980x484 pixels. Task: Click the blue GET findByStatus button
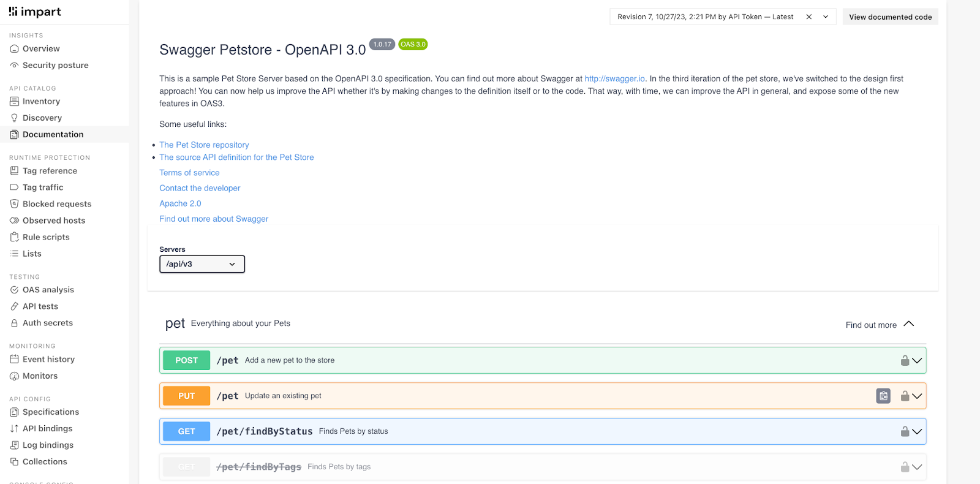click(187, 431)
